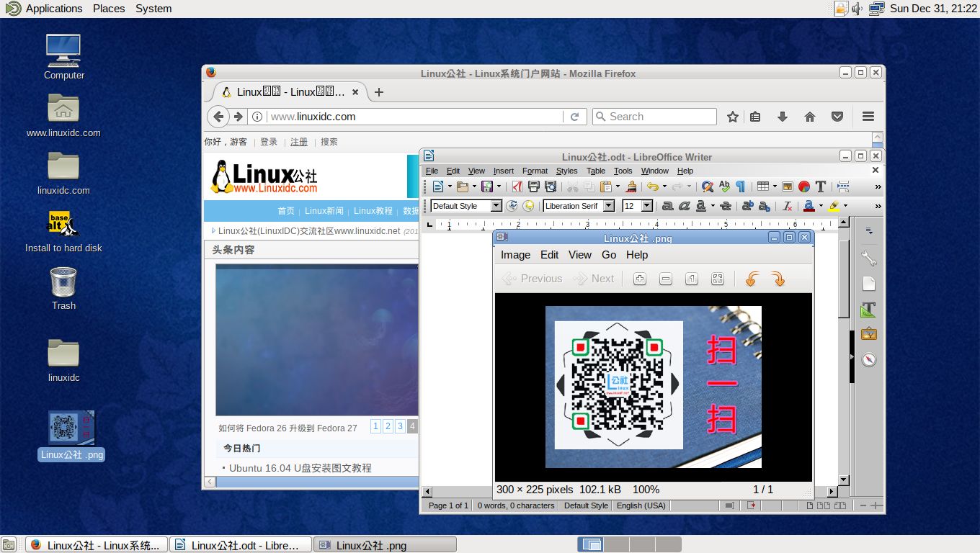
Task: Open the Places menu in top panel
Action: pos(109,9)
